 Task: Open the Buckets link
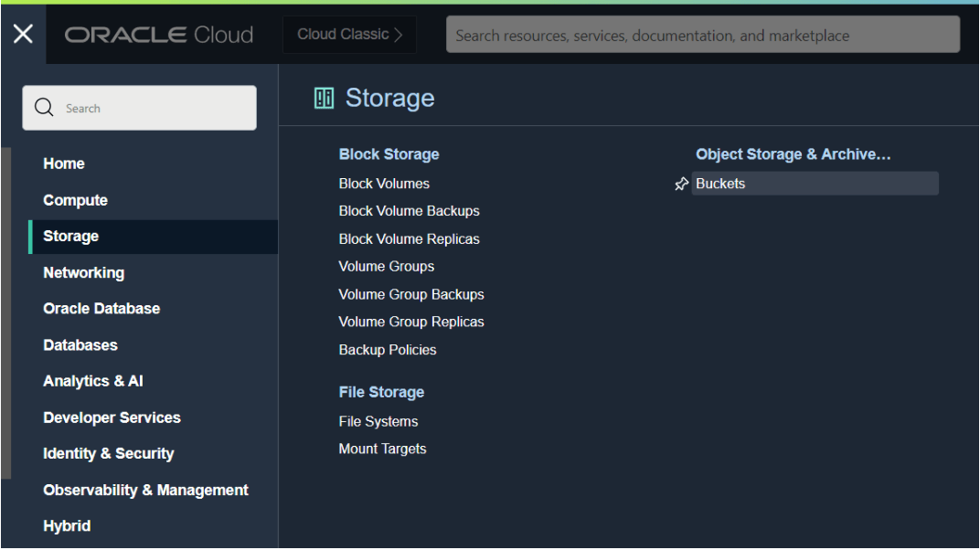[720, 184]
